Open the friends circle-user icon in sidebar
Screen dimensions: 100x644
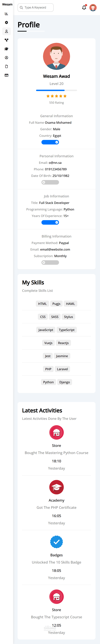(x=7, y=57)
